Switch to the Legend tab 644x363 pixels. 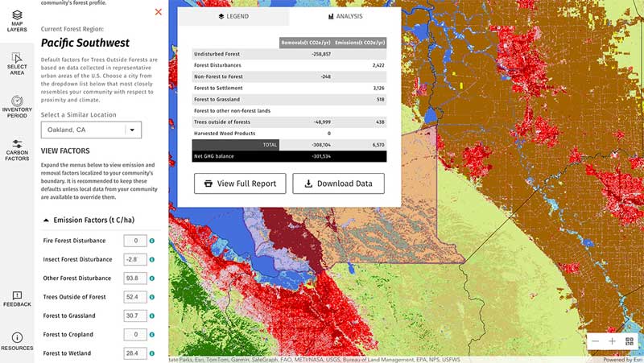tap(233, 16)
